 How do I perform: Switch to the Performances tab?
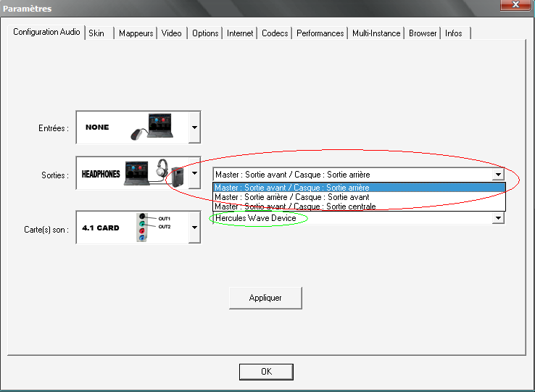(x=320, y=33)
